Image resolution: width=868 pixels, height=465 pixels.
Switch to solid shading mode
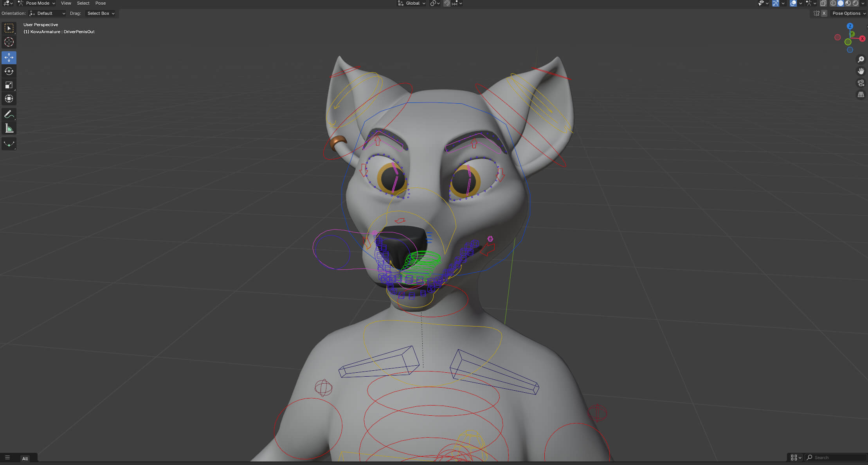coord(841,3)
